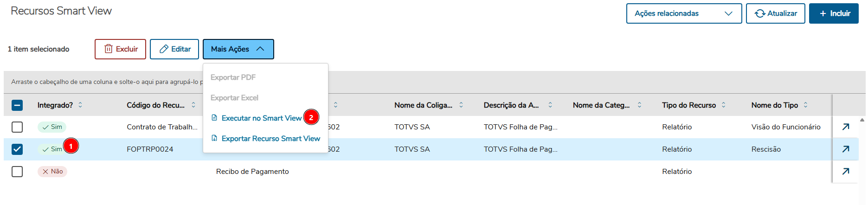
Task: Sort by Tipo do Recurso column
Action: tap(723, 105)
